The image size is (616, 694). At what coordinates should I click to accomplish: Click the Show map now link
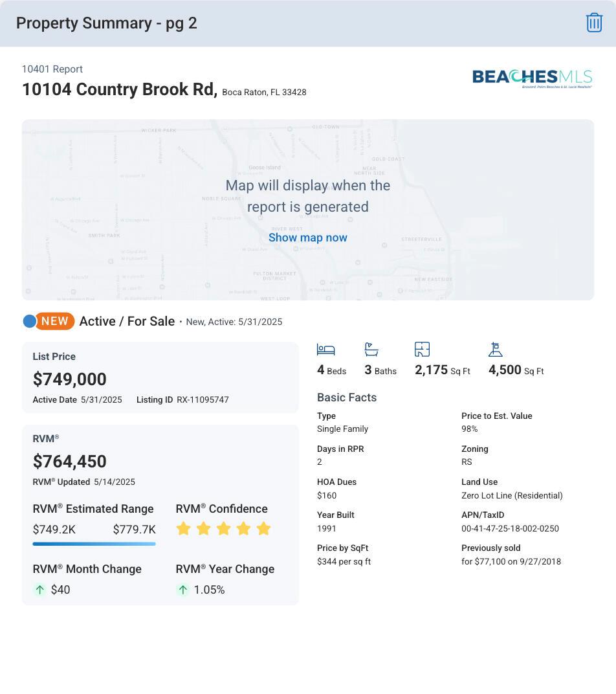coord(308,238)
